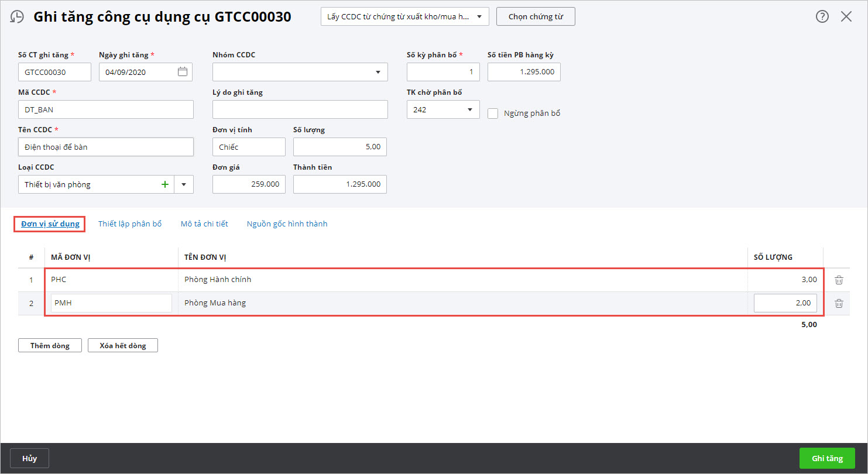
Task: Click the history clock icon beside title
Action: tap(18, 17)
